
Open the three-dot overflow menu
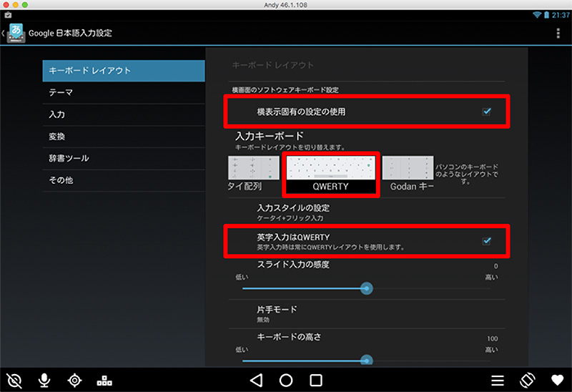tap(558, 33)
